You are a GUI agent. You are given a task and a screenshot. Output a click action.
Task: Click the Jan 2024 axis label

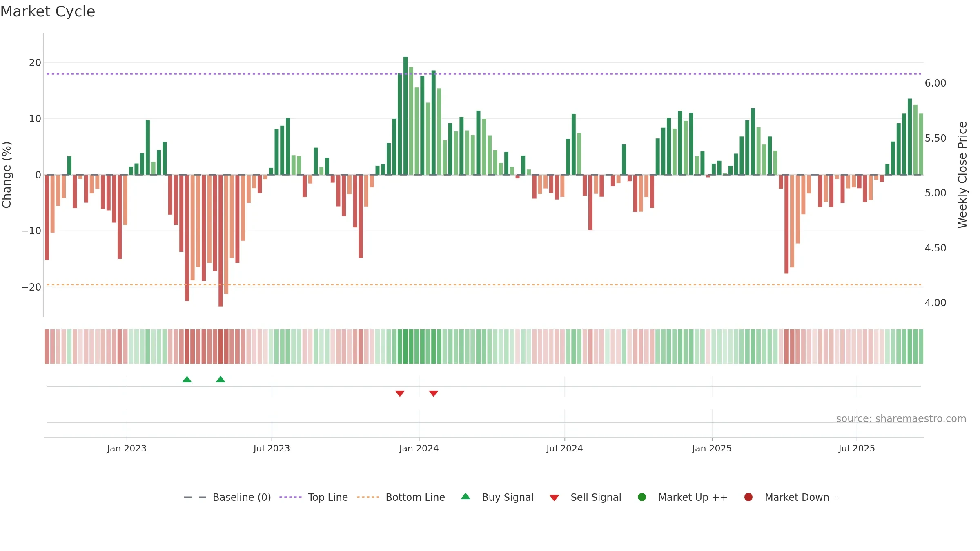pyautogui.click(x=419, y=448)
